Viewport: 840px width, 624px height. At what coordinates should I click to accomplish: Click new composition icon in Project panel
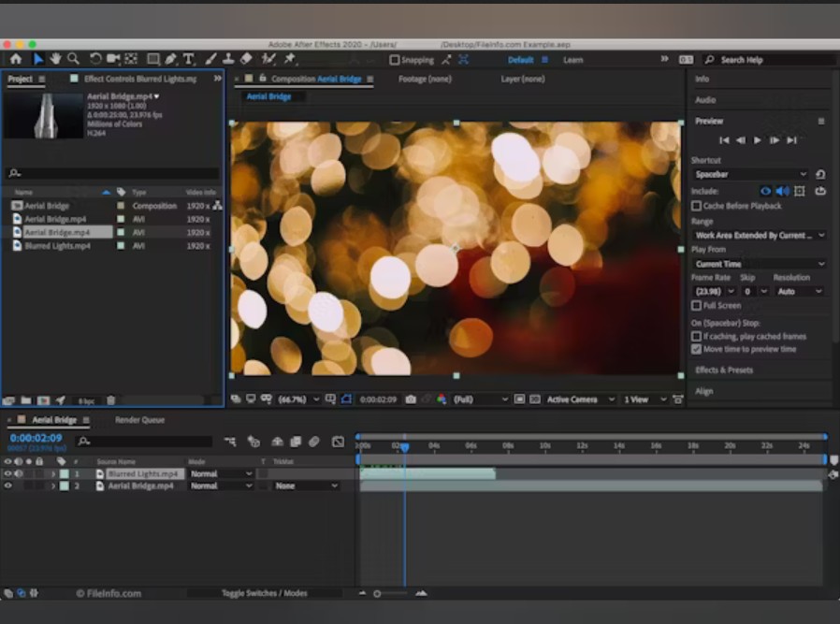43,400
